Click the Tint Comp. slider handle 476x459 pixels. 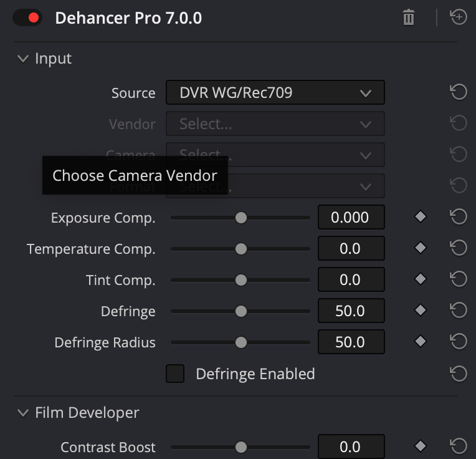pos(241,280)
